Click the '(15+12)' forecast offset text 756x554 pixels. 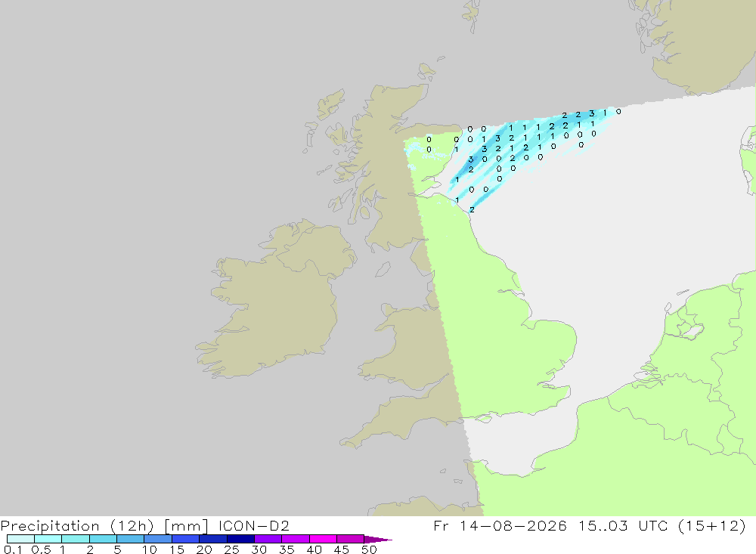(x=711, y=526)
